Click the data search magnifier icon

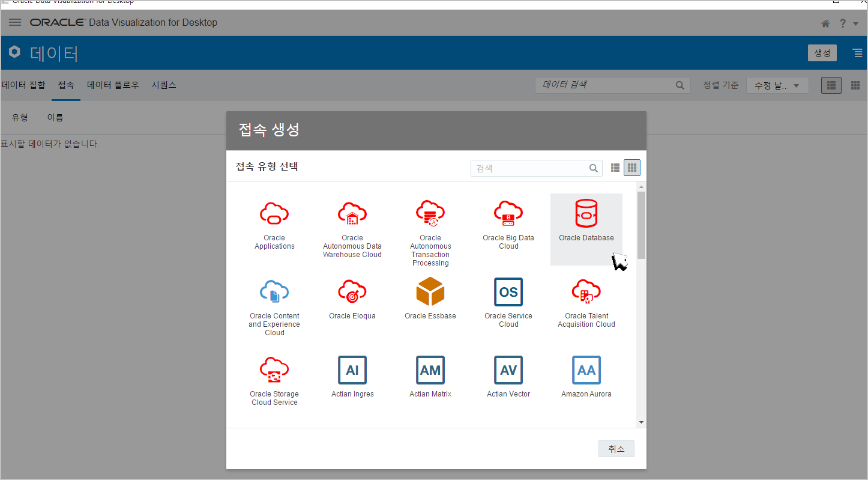(680, 85)
